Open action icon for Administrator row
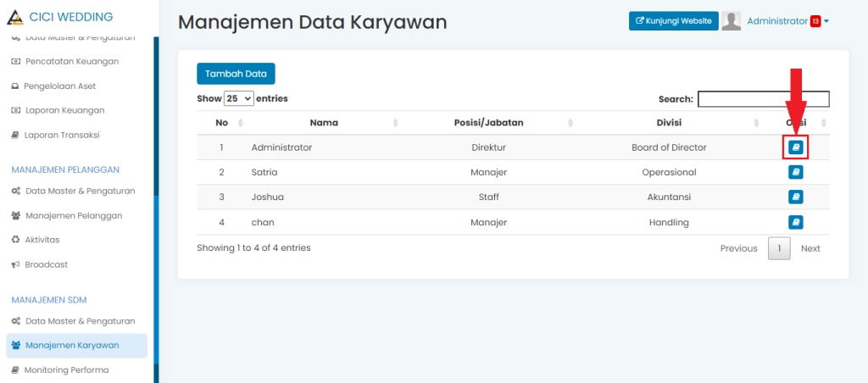Screen dimensions: 868x383 795,147
